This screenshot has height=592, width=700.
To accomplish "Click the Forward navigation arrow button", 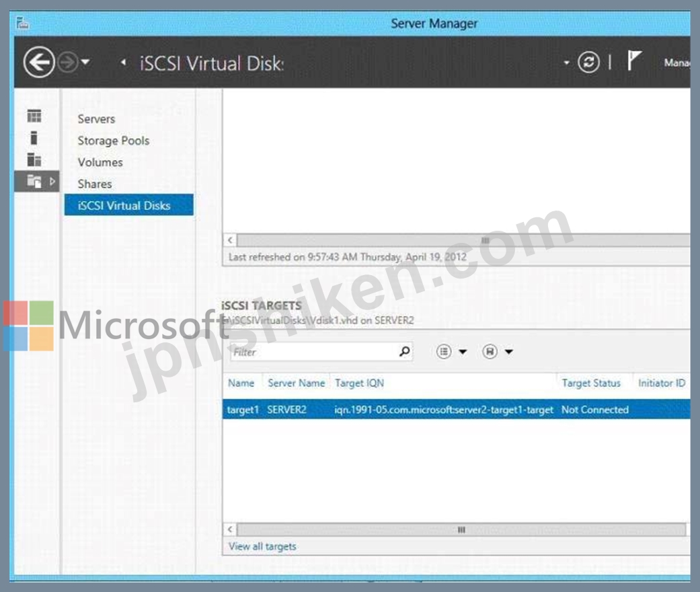I will click(x=68, y=62).
